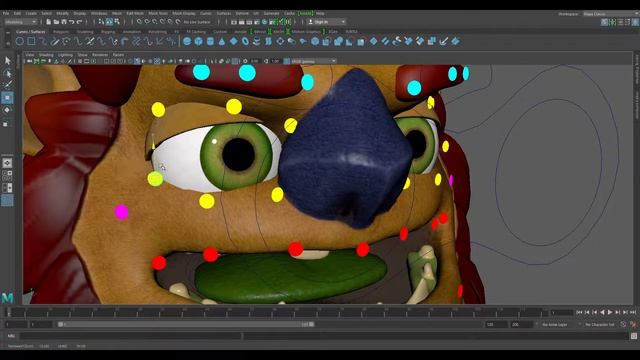640x360 pixels.
Task: Open the Modeling menu set dropdown
Action: 20,22
